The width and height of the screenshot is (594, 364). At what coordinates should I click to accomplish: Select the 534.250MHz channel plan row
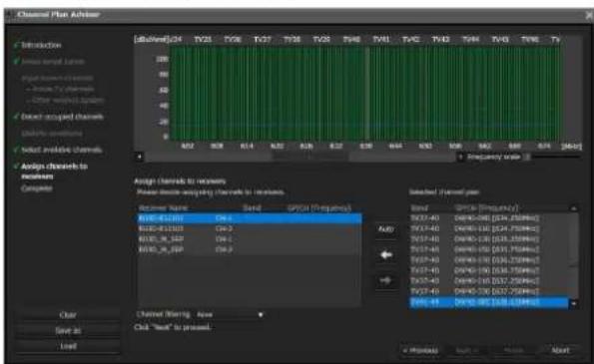pyautogui.click(x=489, y=218)
